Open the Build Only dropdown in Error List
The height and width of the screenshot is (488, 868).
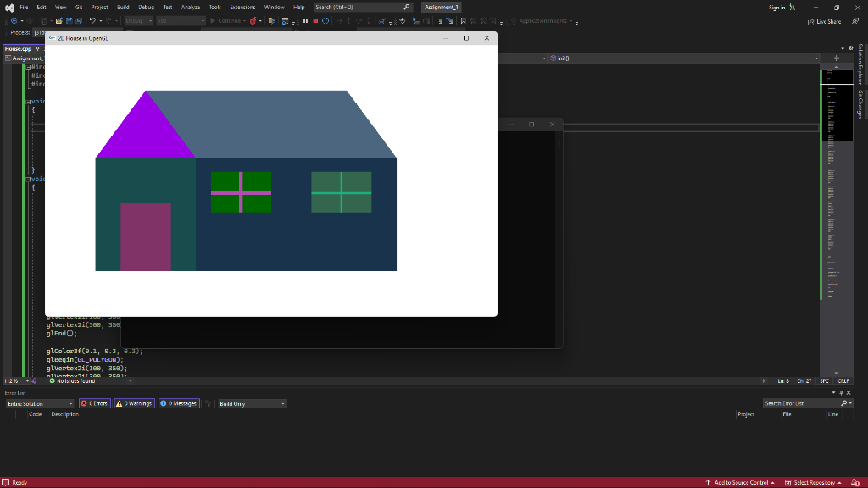(x=251, y=403)
